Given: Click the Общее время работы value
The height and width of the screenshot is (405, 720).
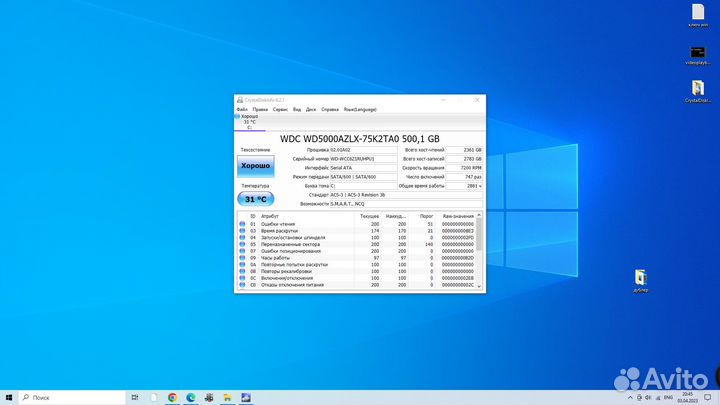Looking at the screenshot, I should click(x=464, y=186).
